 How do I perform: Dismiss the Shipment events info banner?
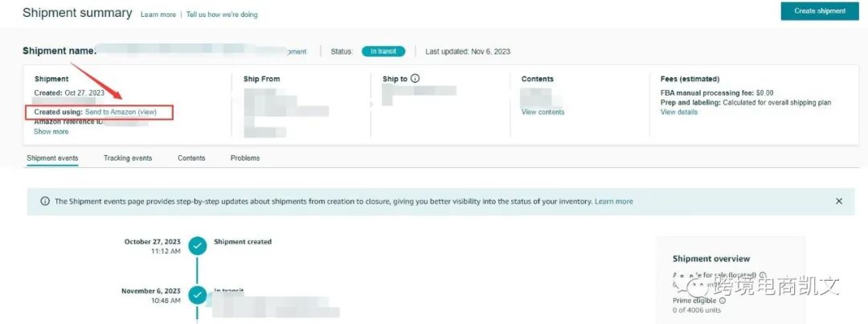pyautogui.click(x=838, y=202)
